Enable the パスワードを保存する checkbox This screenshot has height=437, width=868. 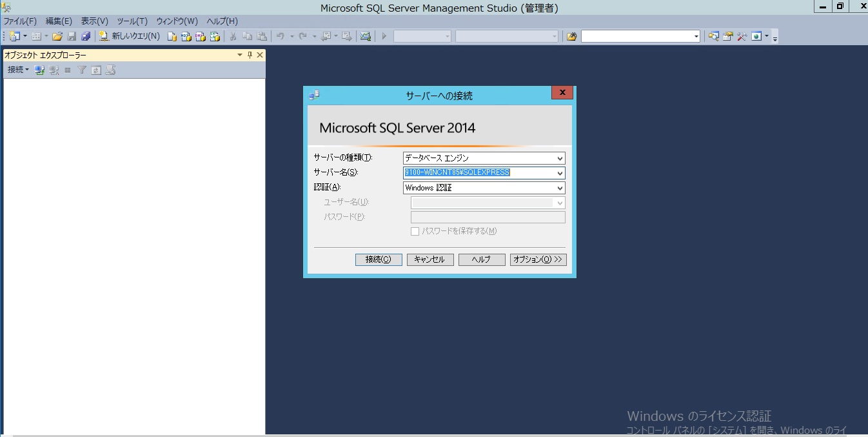point(415,231)
